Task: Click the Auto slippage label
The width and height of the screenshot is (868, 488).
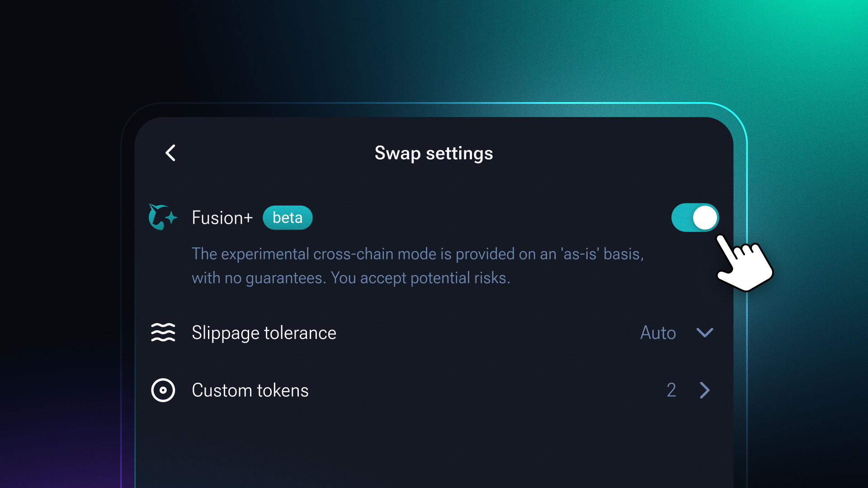Action: [x=658, y=333]
